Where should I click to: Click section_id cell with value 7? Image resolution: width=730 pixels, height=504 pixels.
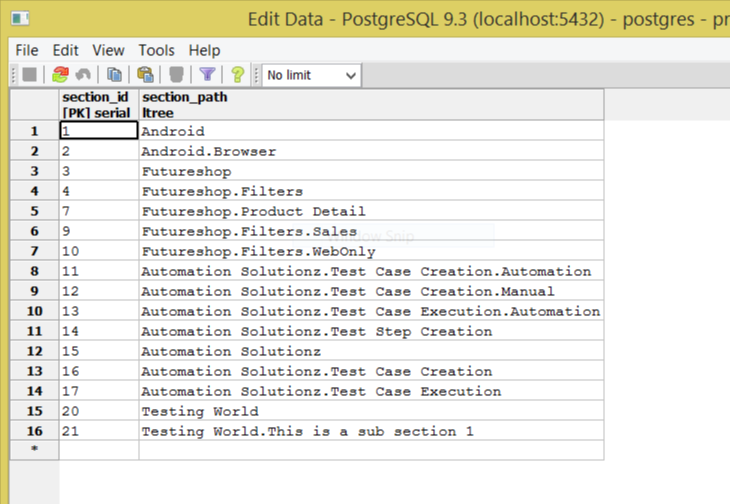[99, 211]
